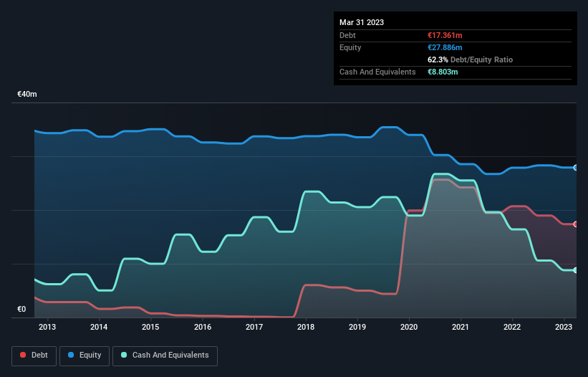Image resolution: width=588 pixels, height=377 pixels.
Task: Click the 2014 x-axis label
Action: [x=99, y=327]
